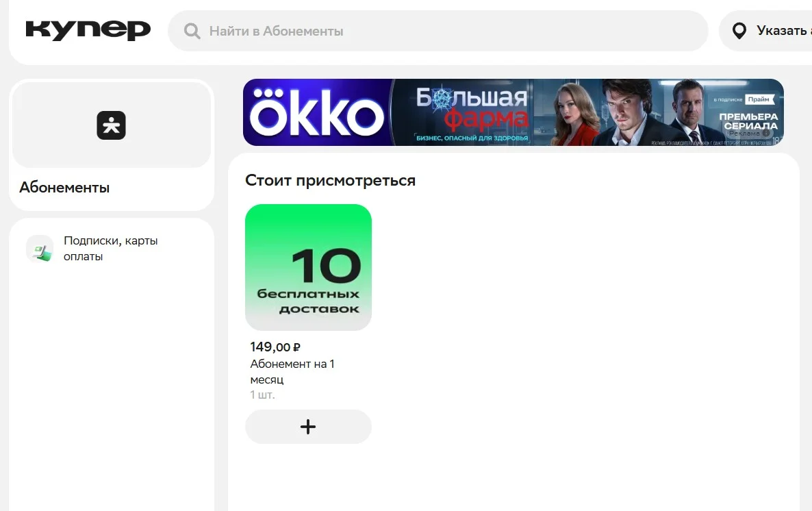
Task: Open the Okko 'Большая фарма' ad banner
Action: click(x=513, y=112)
